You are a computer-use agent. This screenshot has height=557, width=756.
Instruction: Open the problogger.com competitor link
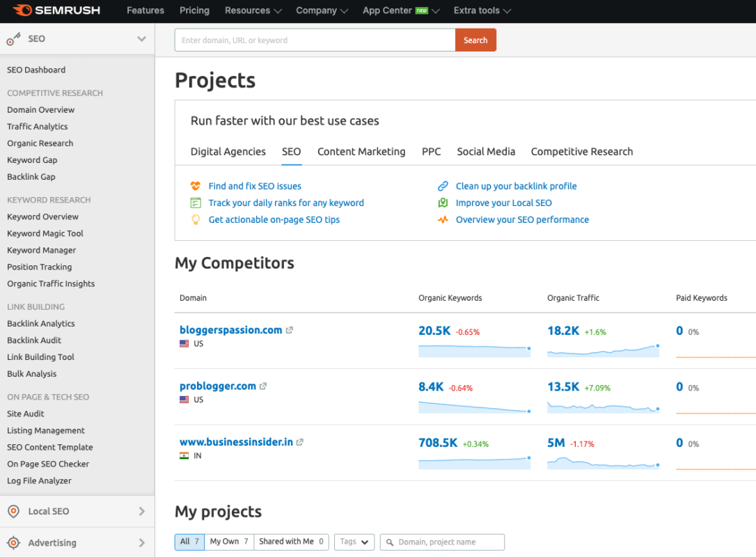217,386
